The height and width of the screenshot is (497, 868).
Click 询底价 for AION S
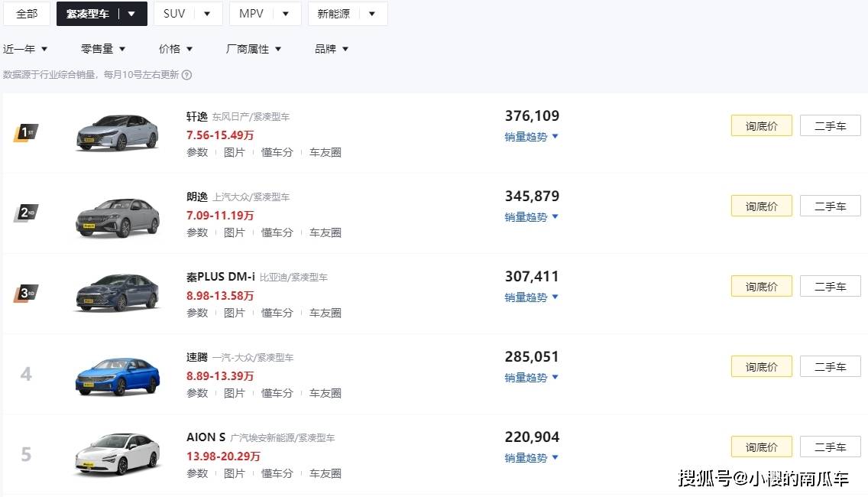pyautogui.click(x=761, y=447)
